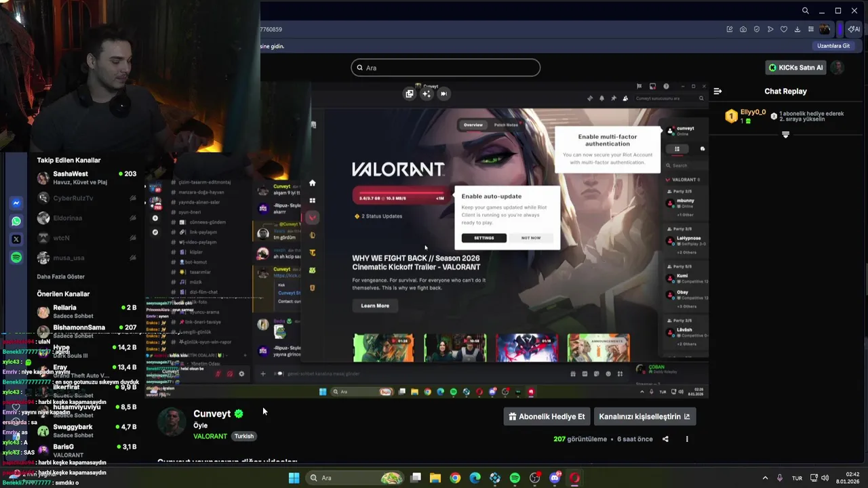Open the musa_usa followed channel
868x488 pixels.
87,258
